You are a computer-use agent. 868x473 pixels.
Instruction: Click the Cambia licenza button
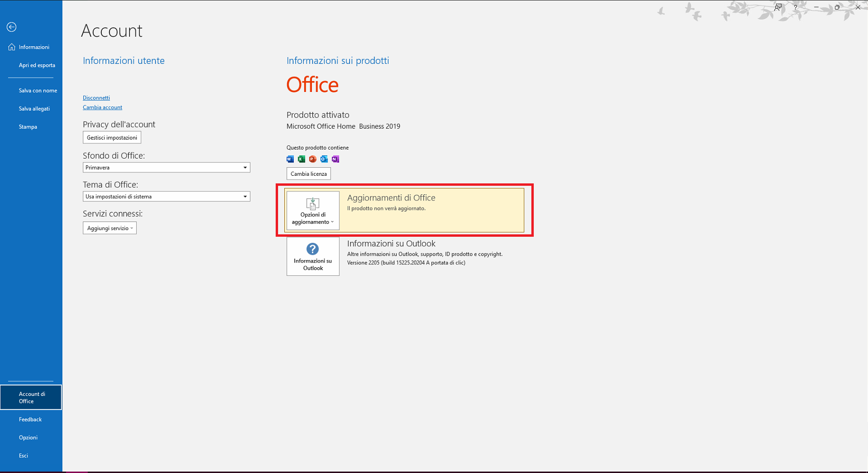point(309,174)
